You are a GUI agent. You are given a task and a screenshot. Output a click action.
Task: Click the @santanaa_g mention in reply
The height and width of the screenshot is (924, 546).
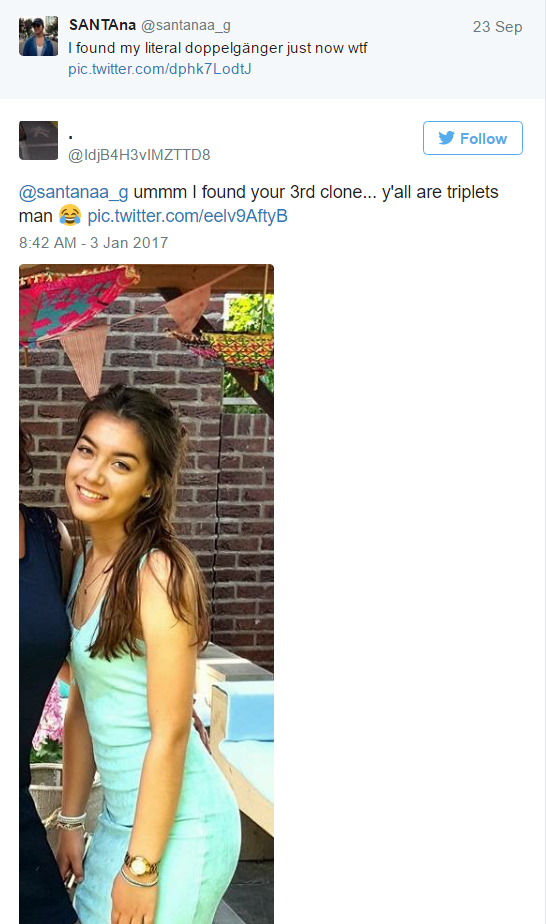coord(74,192)
